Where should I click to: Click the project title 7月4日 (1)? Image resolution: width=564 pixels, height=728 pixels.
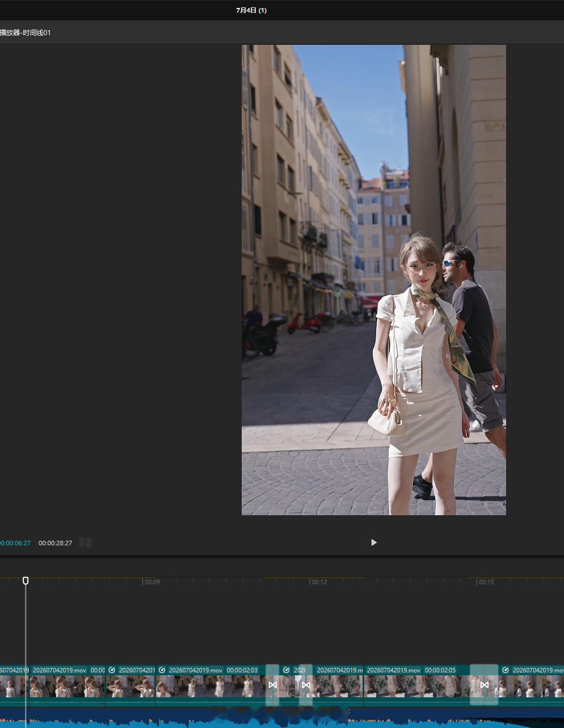pos(251,10)
